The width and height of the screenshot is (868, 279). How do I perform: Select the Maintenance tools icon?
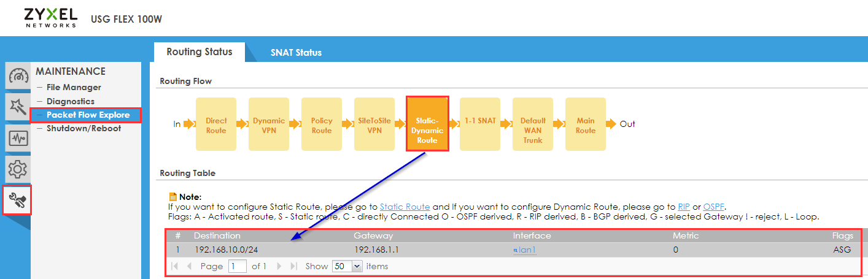17,200
